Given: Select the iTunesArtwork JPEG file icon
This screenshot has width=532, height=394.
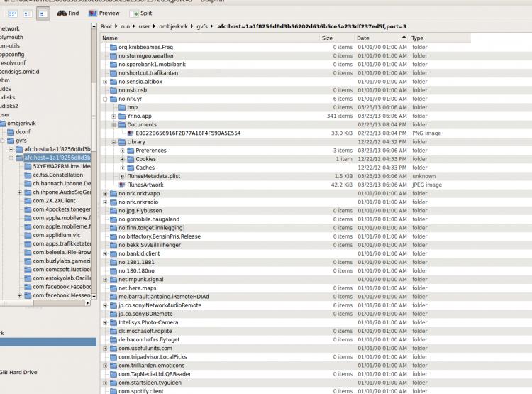Looking at the screenshot, I should 122,185.
